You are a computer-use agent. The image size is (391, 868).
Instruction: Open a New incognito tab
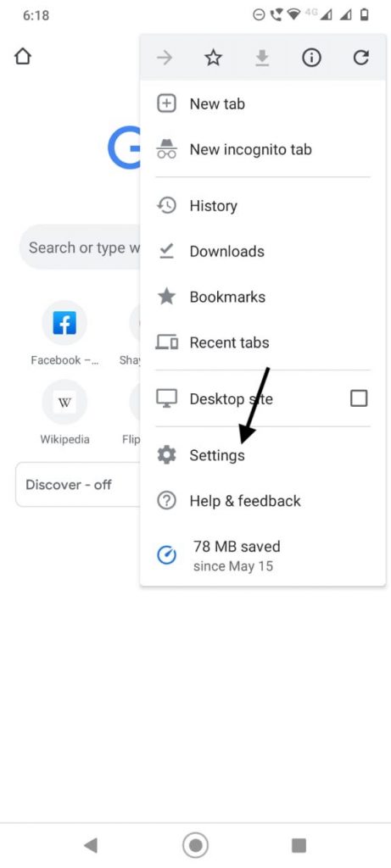263,149
